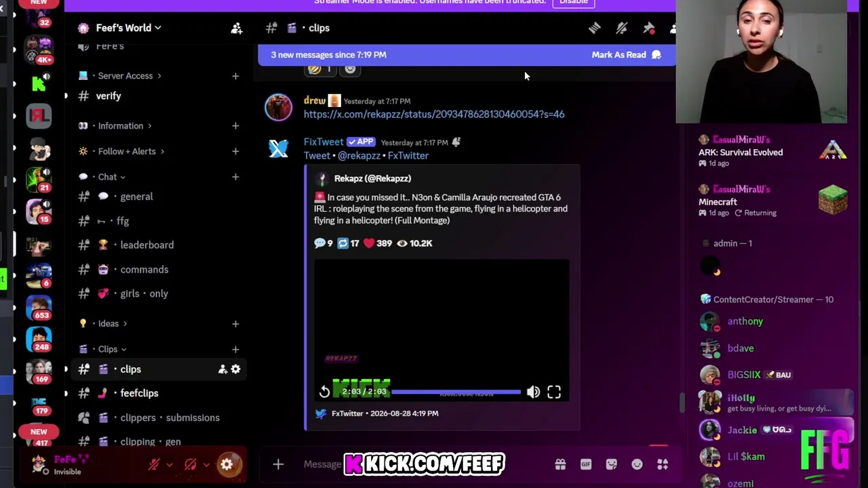Click Mark As Read button
This screenshot has width=868, height=488.
tap(626, 55)
